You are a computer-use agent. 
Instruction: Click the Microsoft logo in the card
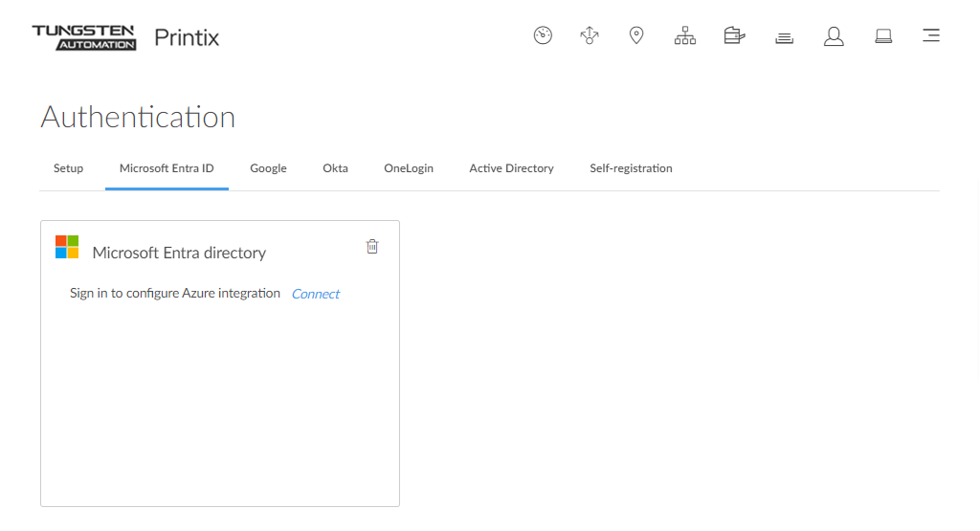tap(67, 247)
